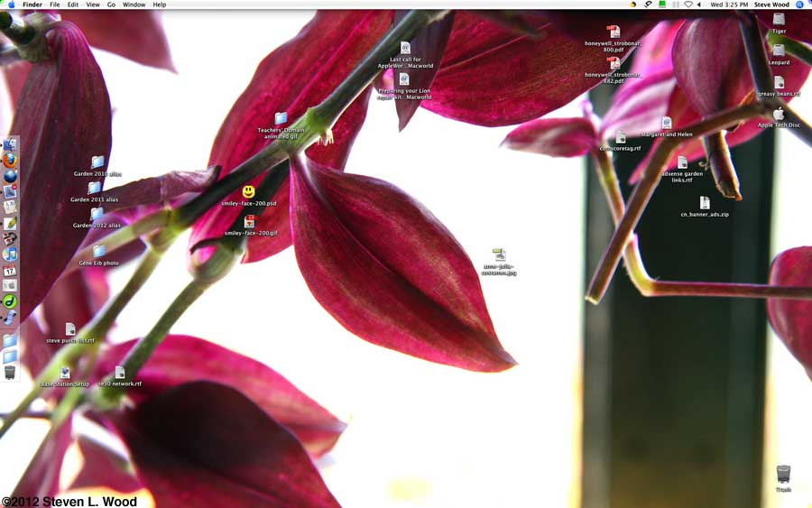
Task: Open the Go menu
Action: coord(111,5)
